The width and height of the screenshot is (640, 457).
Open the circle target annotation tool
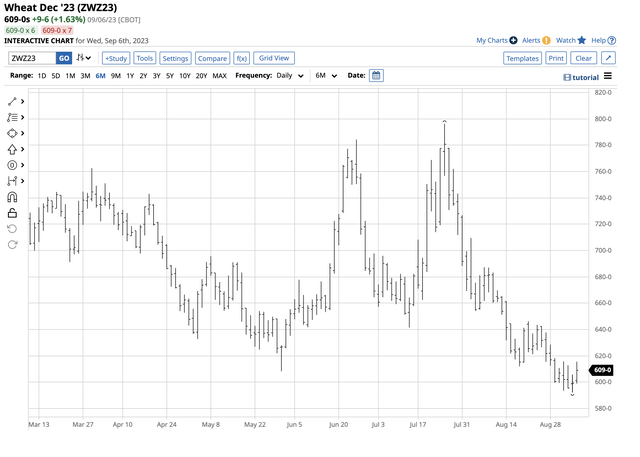[x=12, y=165]
